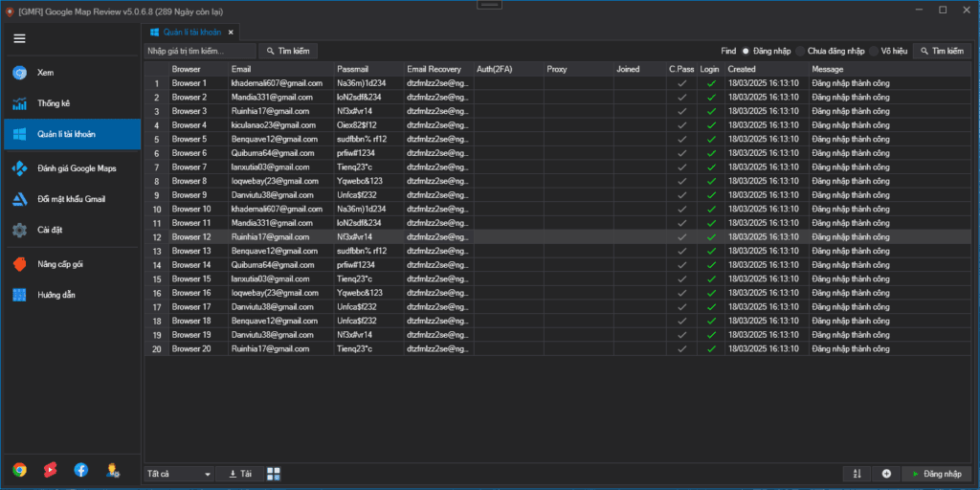Click the plus add-account icon button
The width and height of the screenshot is (980, 490).
pos(886,475)
